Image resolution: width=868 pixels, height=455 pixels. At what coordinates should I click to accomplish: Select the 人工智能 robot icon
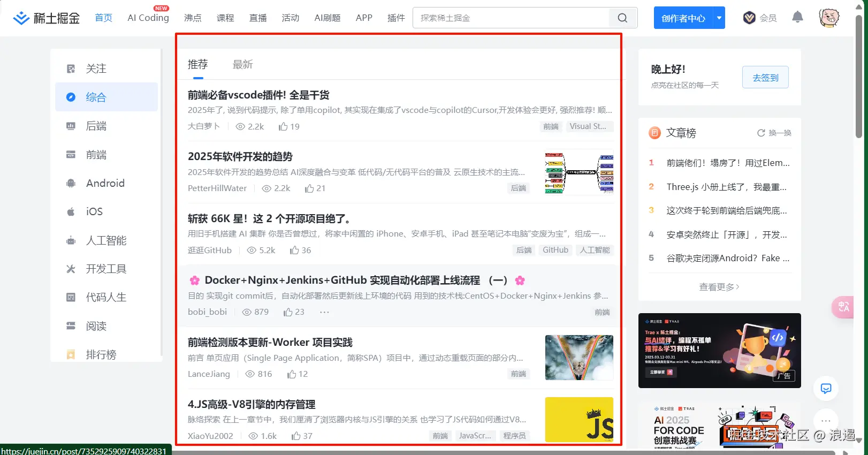pos(71,240)
